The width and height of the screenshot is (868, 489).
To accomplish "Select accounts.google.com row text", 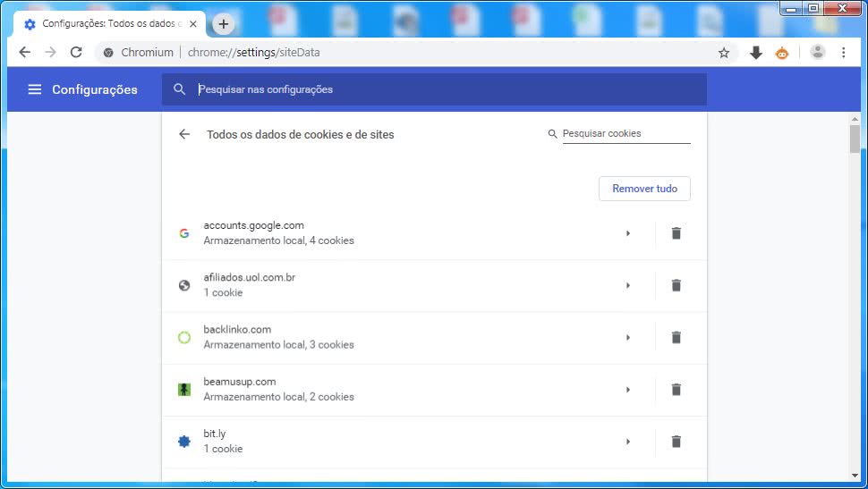I will (x=253, y=225).
